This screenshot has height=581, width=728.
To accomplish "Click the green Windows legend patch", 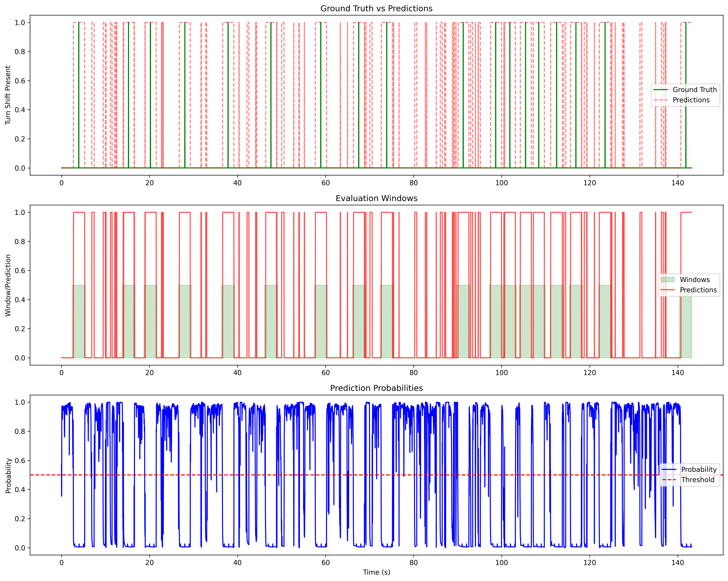I will tap(667, 279).
